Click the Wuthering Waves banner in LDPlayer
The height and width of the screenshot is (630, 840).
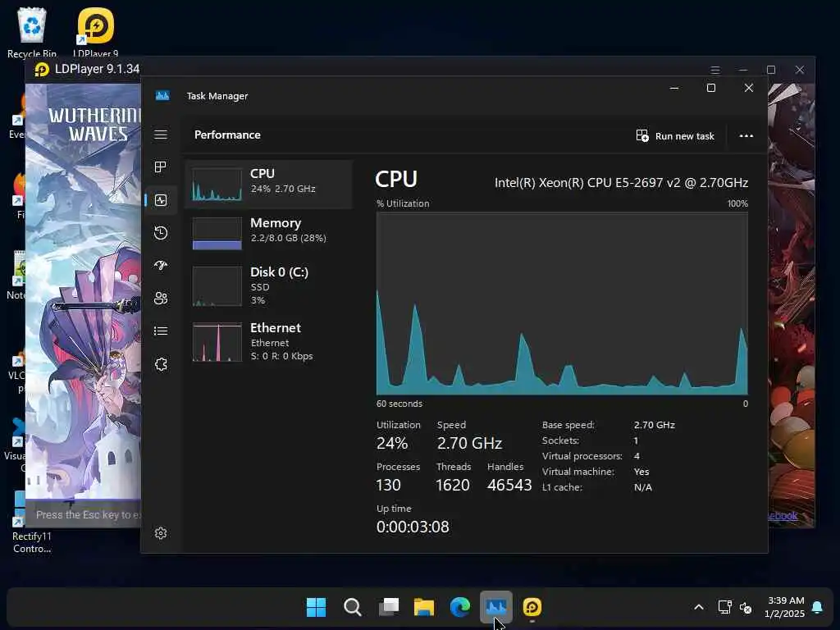coord(84,290)
